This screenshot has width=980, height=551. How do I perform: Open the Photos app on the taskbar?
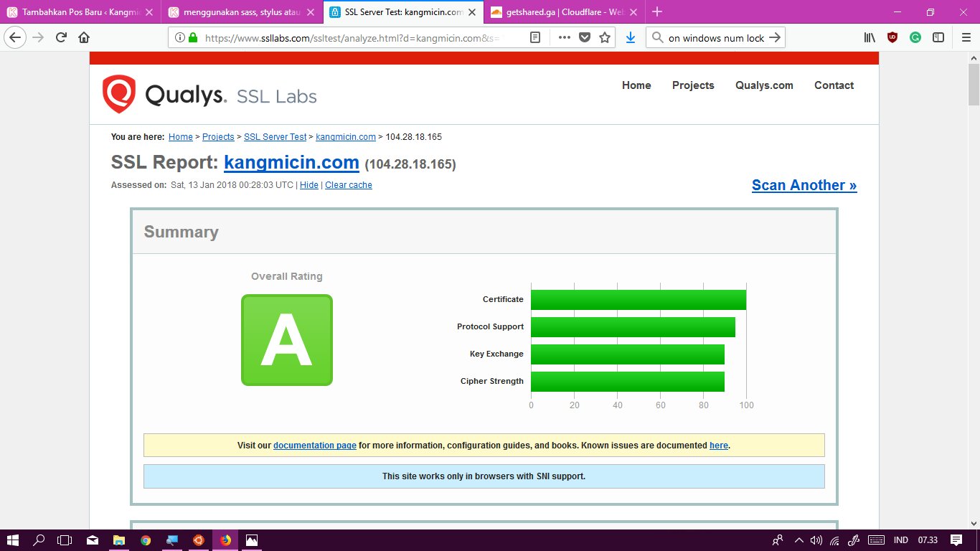tap(252, 540)
